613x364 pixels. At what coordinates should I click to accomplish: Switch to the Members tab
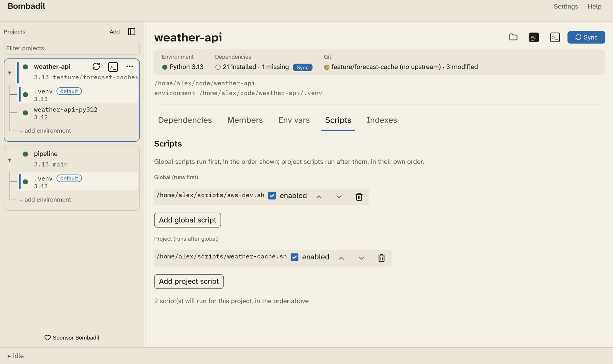(245, 120)
